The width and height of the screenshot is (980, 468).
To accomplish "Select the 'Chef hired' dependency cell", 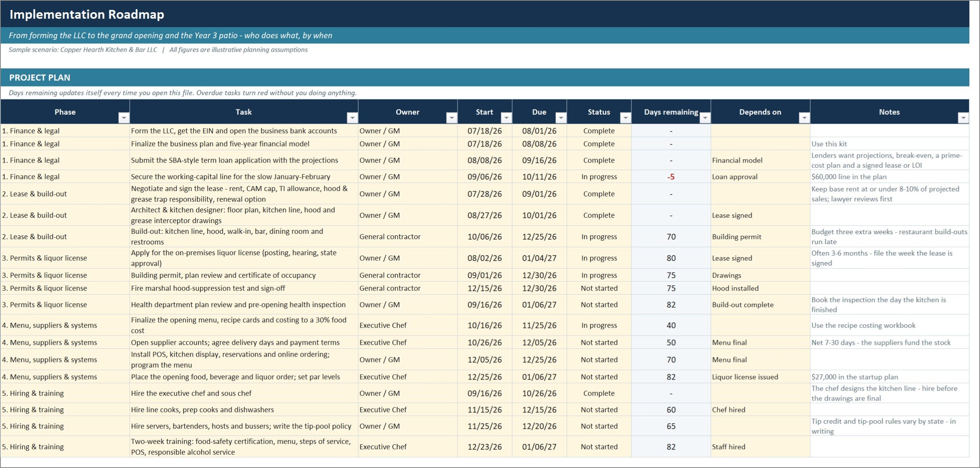I will 760,410.
